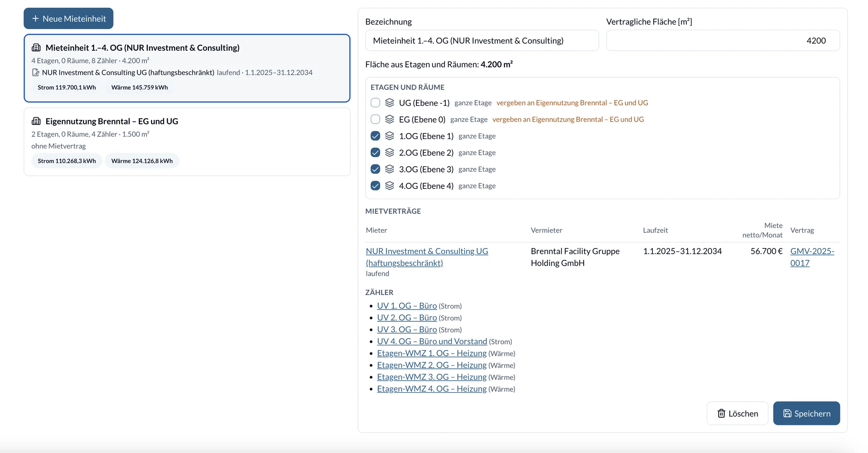
Task: Click layers icon next to UG (Ebene -1)
Action: [x=389, y=103]
